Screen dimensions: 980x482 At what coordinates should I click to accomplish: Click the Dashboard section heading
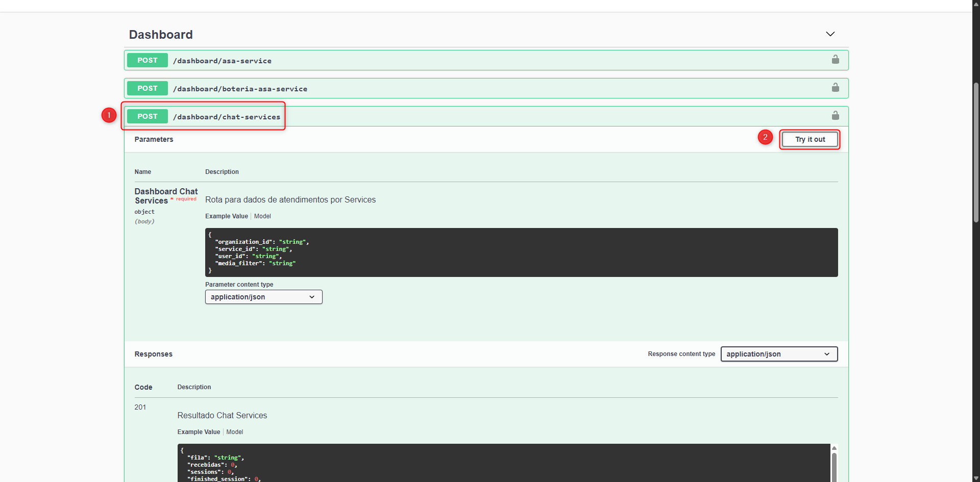(161, 35)
